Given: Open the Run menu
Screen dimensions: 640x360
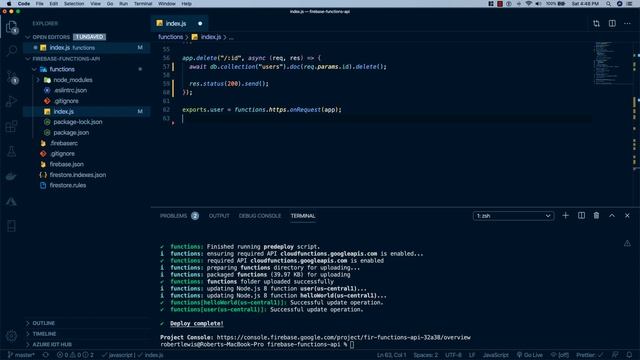Looking at the screenshot, I should click(x=123, y=4).
